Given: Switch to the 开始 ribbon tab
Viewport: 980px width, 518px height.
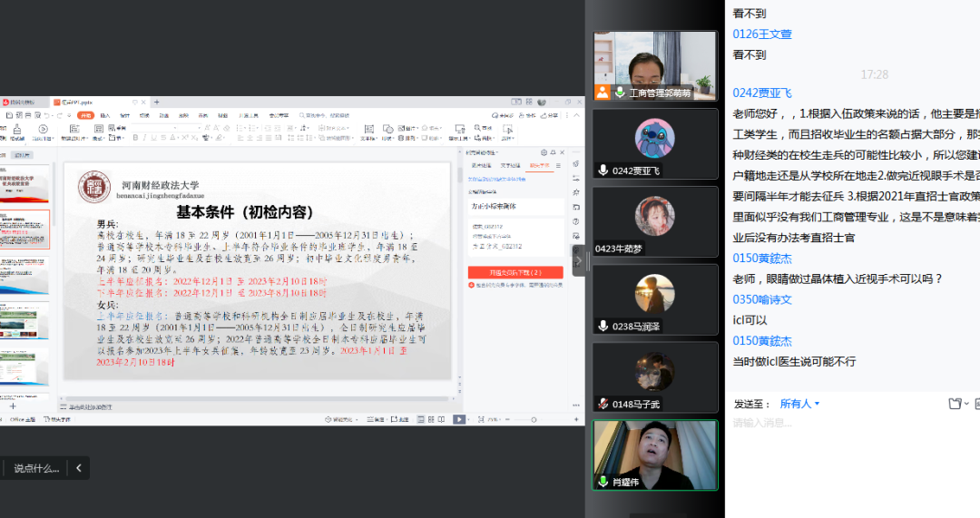Looking at the screenshot, I should coord(85,116).
